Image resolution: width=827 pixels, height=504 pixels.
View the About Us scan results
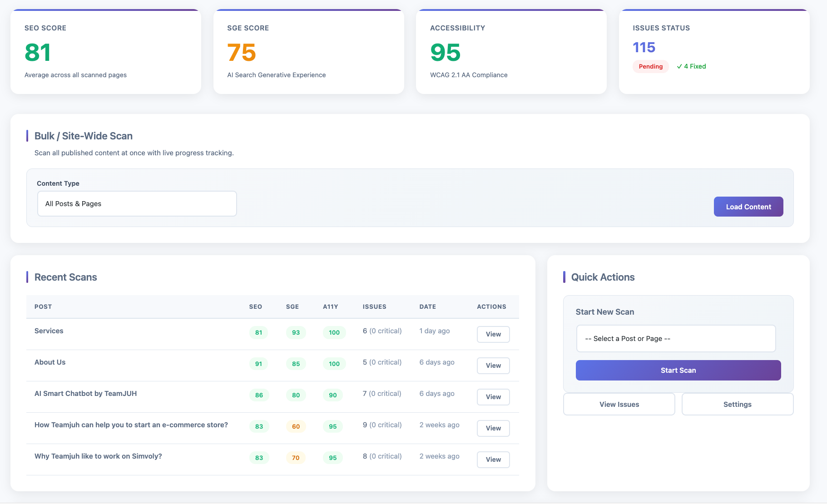[493, 366]
